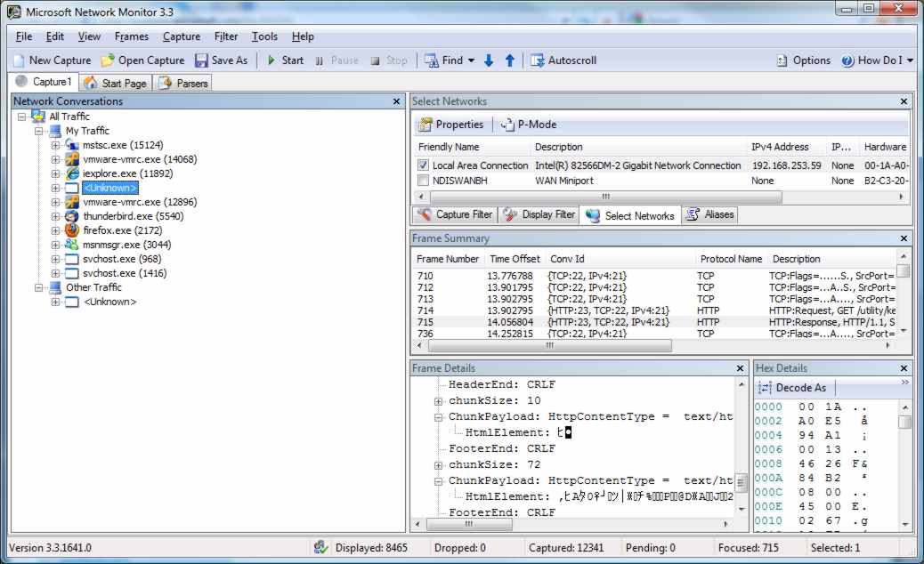Collapse the My Traffic tree node

tap(39, 131)
